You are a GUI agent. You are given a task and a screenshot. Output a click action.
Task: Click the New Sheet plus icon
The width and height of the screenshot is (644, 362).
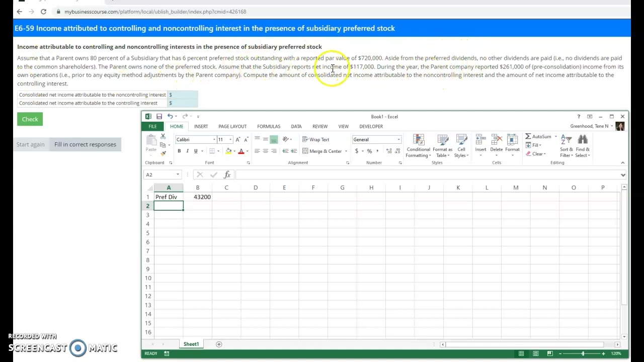219,344
